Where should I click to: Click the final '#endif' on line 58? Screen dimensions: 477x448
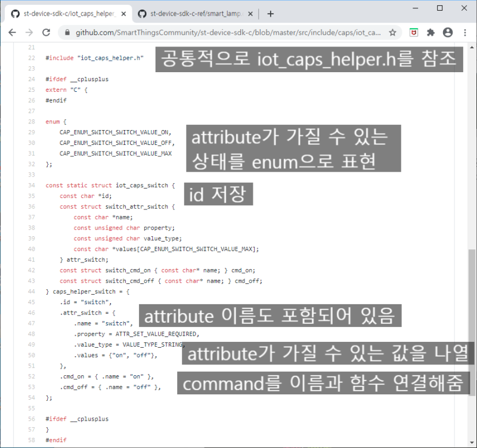(56, 440)
